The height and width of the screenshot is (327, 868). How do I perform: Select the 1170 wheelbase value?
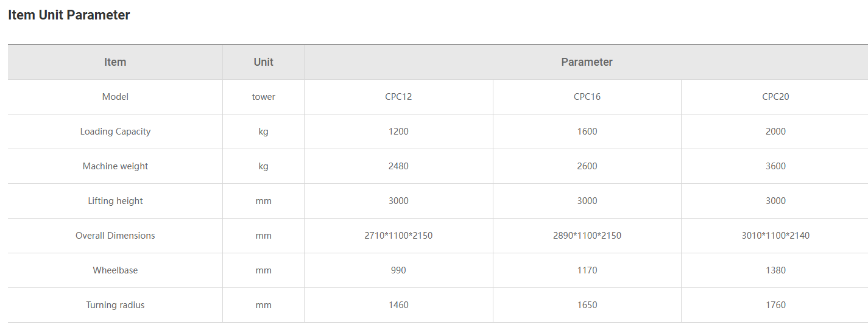tap(587, 270)
